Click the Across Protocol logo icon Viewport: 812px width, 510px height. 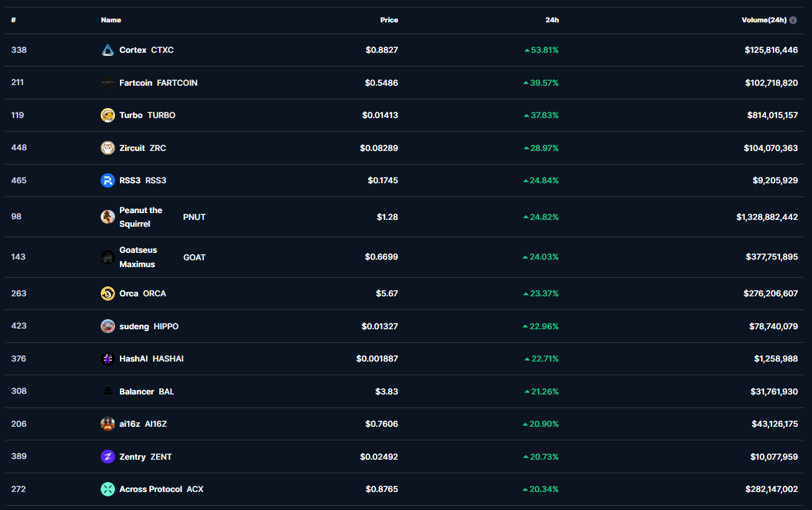click(108, 490)
